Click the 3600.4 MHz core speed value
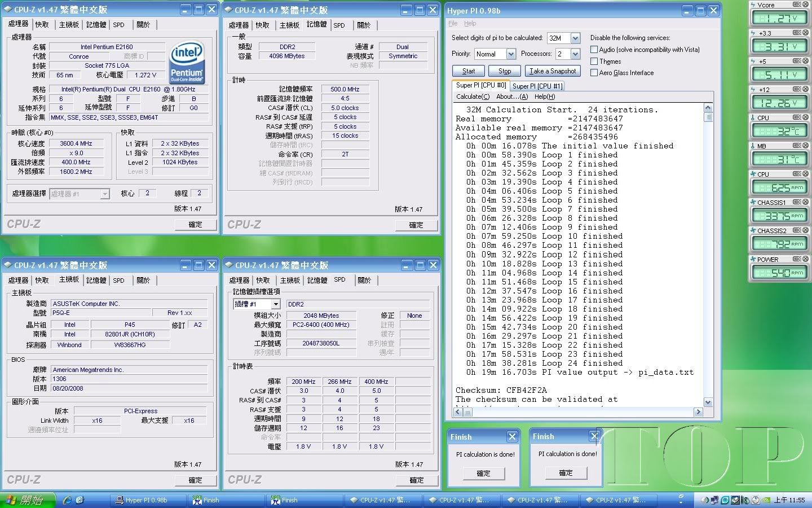This screenshot has width=812, height=508. [x=77, y=143]
